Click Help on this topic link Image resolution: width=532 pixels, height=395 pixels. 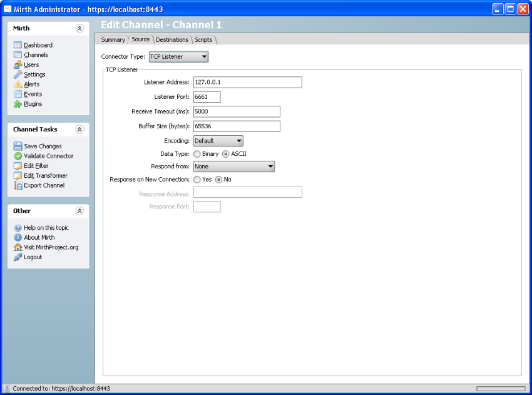coord(46,228)
